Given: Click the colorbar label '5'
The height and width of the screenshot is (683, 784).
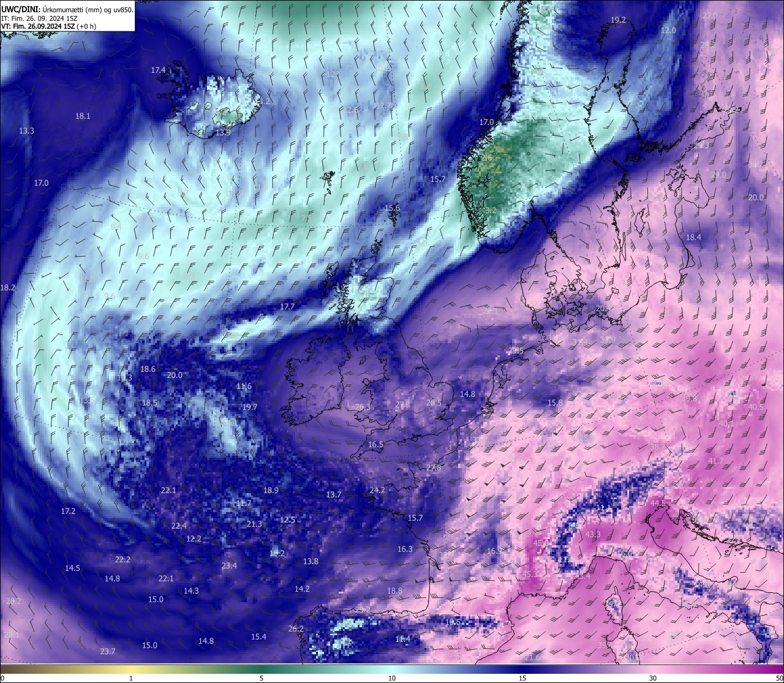Looking at the screenshot, I should (x=262, y=678).
